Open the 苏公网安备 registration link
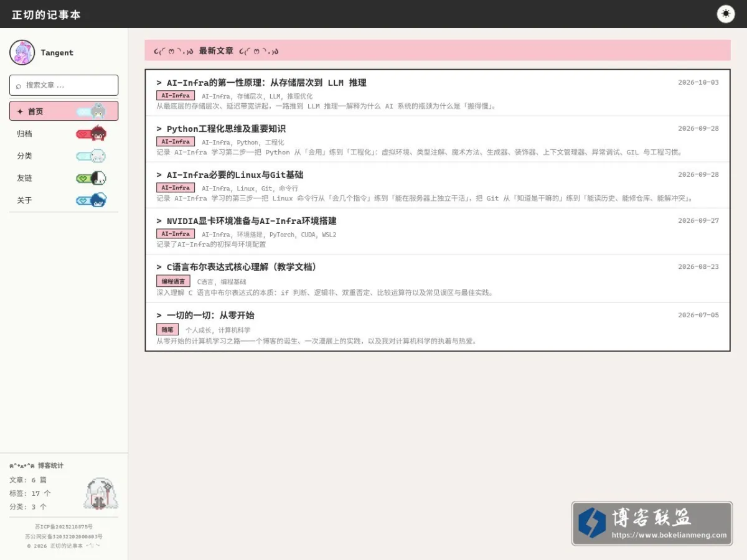747x560 pixels. click(x=63, y=536)
